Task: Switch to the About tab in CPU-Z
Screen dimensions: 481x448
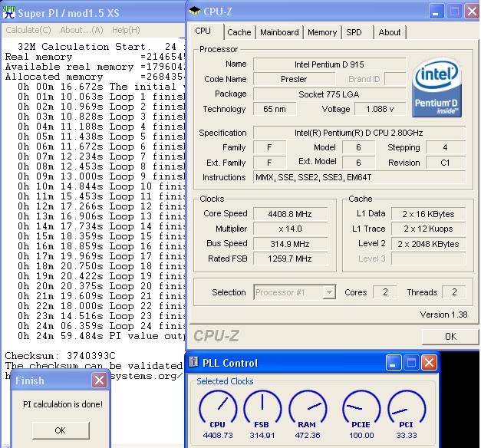Action: pos(390,32)
